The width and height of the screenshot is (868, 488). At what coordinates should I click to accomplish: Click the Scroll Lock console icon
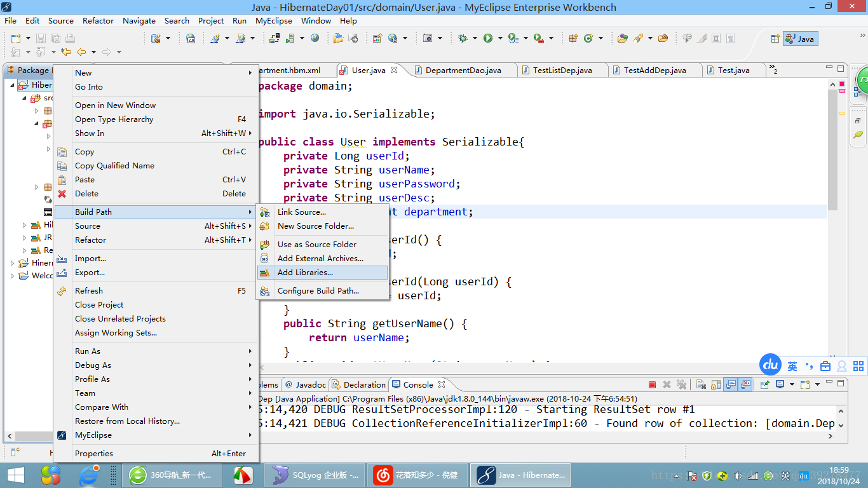(x=716, y=384)
